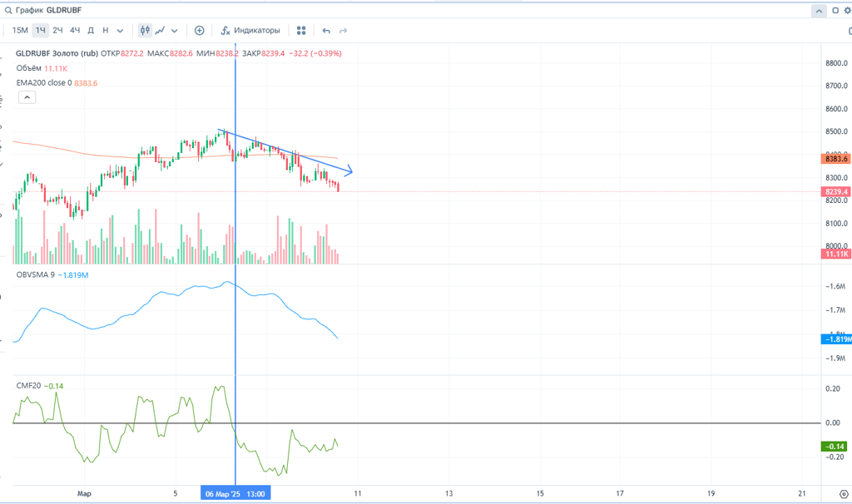
Task: Open the Индикаторы indicators dialog
Action: pos(250,31)
